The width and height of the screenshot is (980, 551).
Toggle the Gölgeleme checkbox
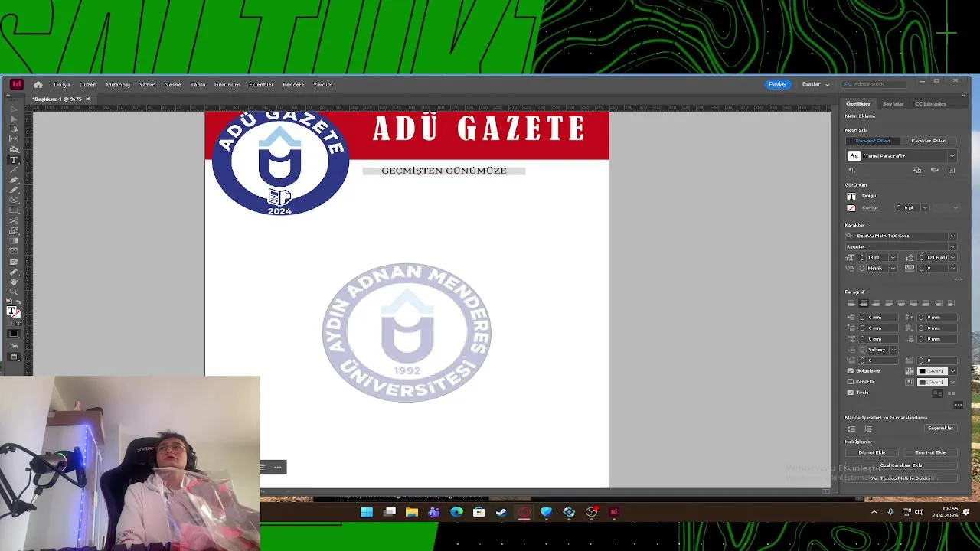850,371
